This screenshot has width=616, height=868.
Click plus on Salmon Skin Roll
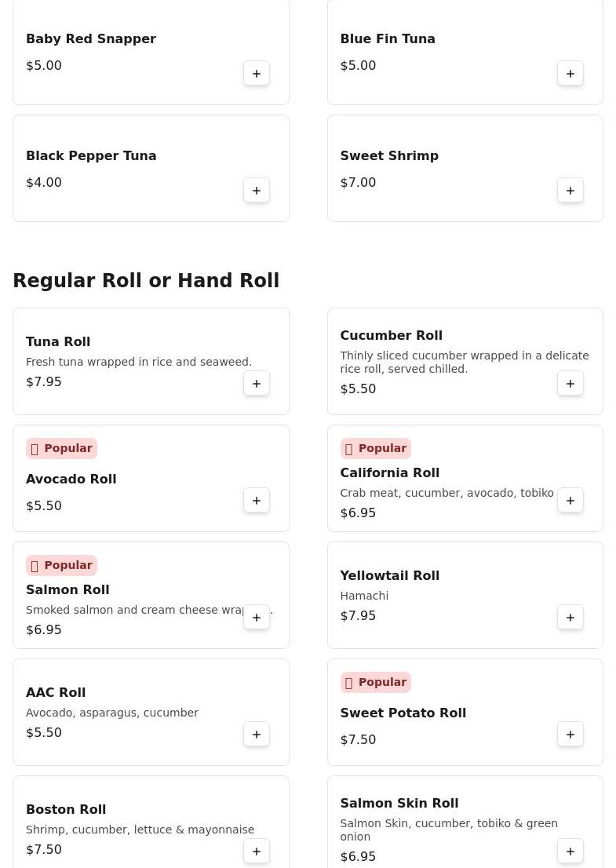[570, 852]
